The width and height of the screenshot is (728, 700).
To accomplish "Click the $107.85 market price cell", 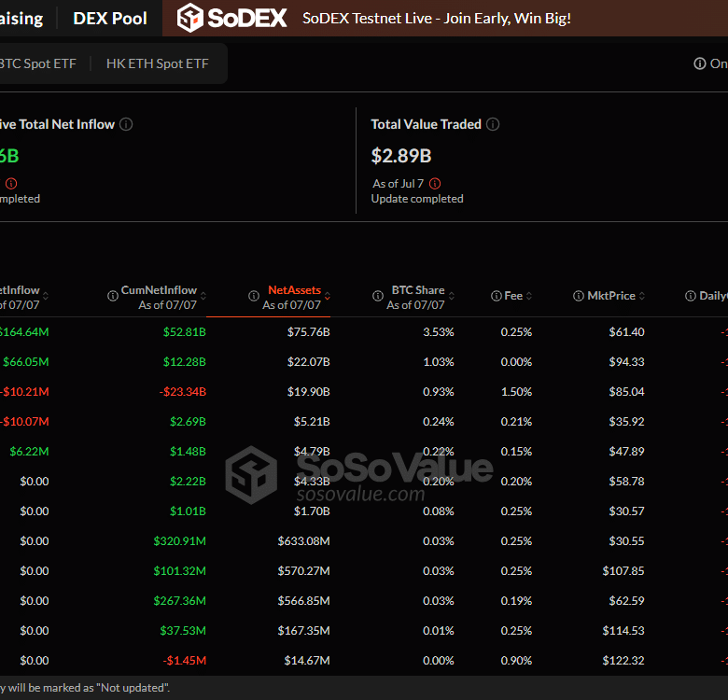I will tap(623, 571).
